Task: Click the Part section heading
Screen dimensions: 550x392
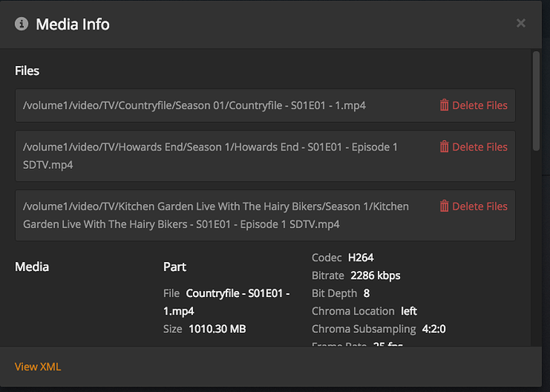Action: pyautogui.click(x=175, y=266)
